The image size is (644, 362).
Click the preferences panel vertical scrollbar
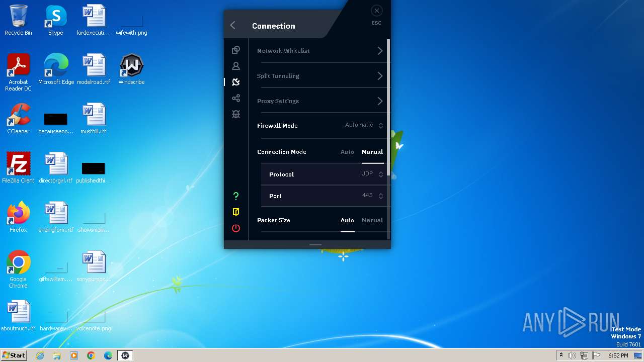pos(388,108)
